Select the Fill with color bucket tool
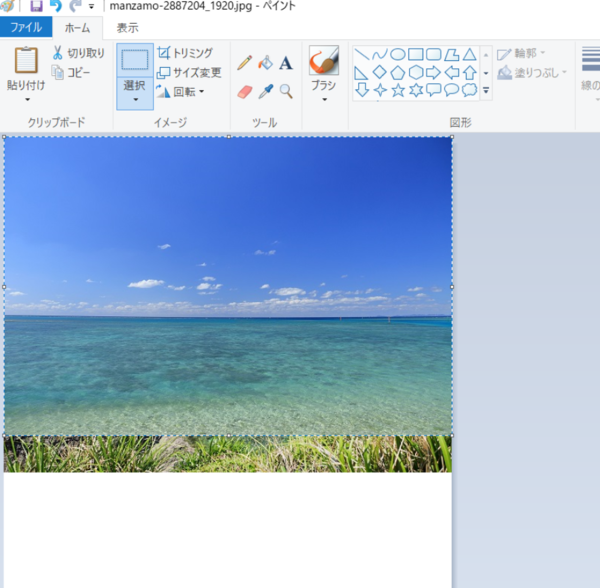 click(x=265, y=62)
